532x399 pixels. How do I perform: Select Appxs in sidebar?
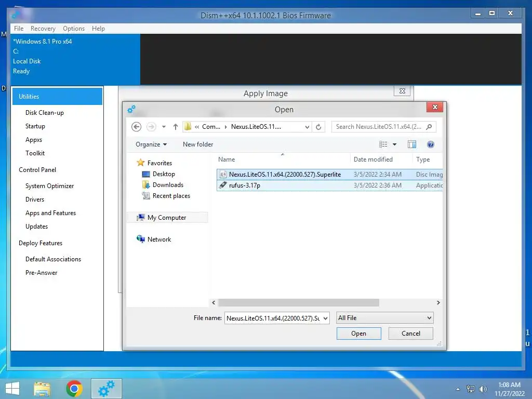(x=34, y=140)
